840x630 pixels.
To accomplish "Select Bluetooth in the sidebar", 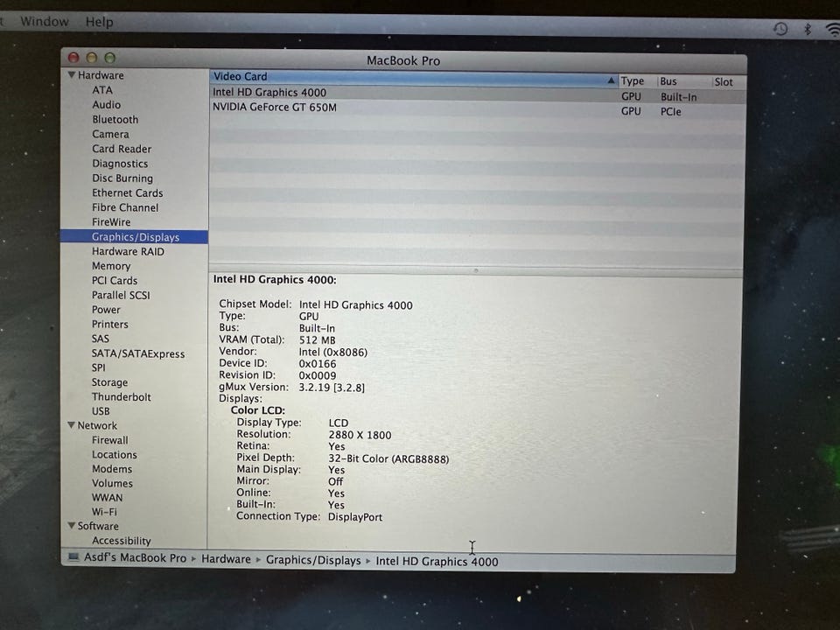I will [x=115, y=120].
